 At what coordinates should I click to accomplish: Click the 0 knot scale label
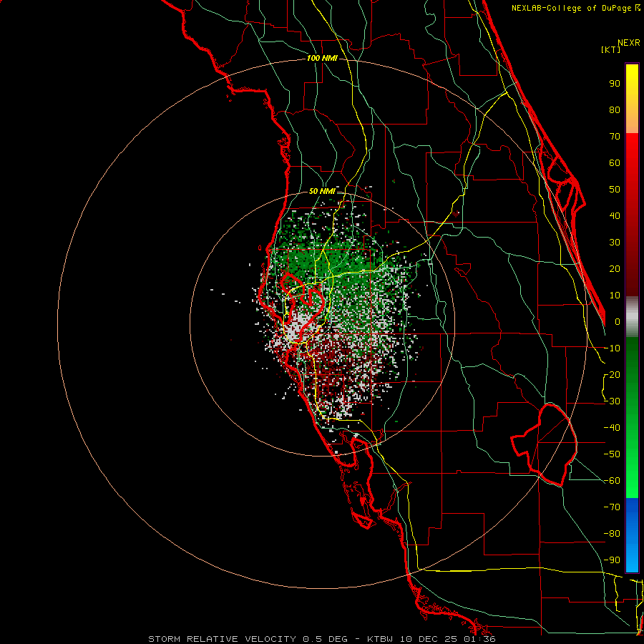tap(618, 322)
